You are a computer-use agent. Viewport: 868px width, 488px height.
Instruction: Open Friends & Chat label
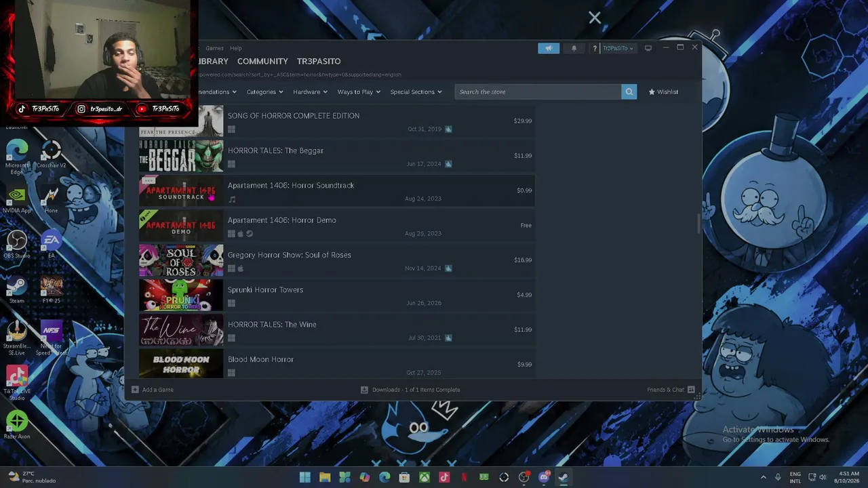(665, 390)
